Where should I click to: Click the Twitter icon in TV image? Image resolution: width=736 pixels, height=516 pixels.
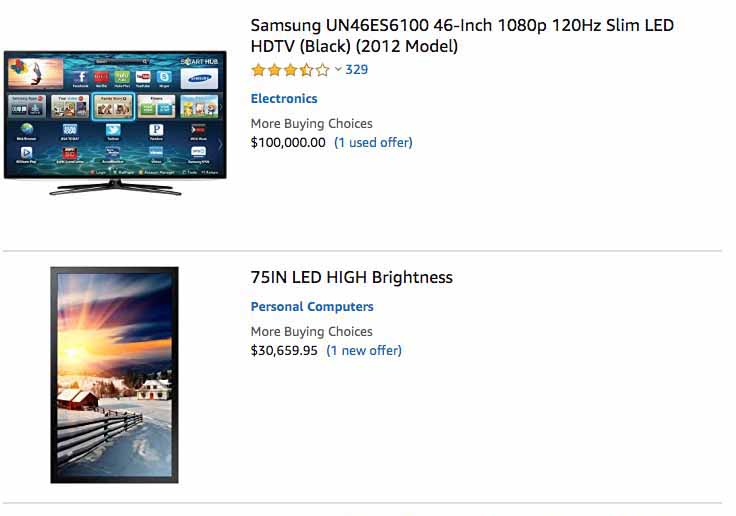113,131
